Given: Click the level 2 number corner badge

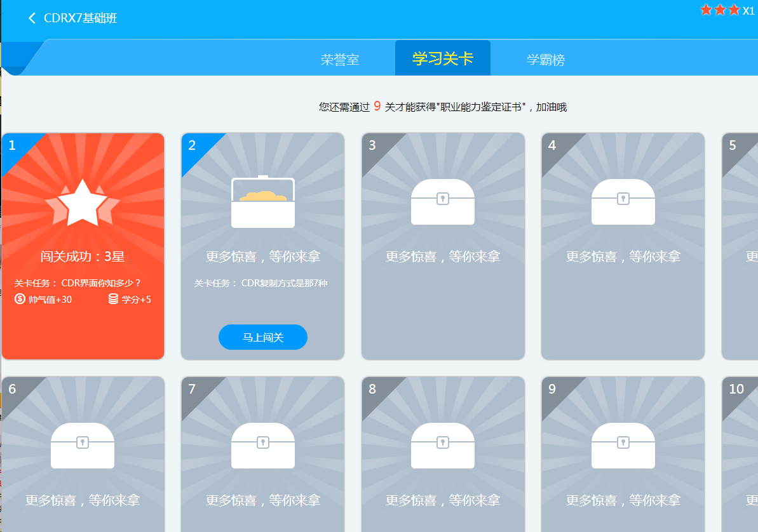Looking at the screenshot, I should click(193, 145).
